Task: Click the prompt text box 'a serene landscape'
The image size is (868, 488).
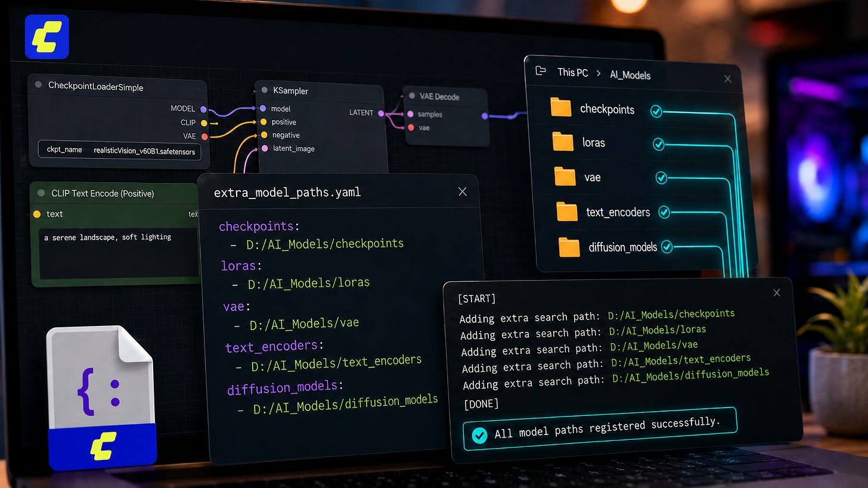Action: [x=119, y=253]
